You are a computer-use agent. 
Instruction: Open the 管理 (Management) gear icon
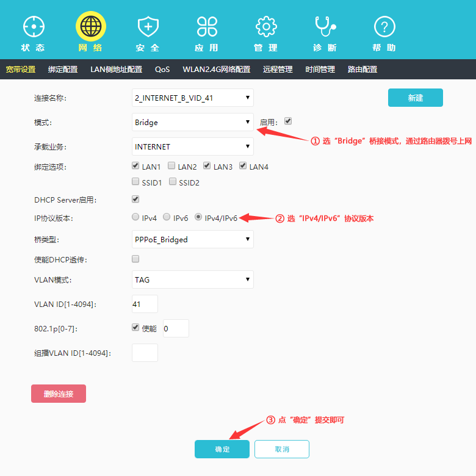pos(266,27)
